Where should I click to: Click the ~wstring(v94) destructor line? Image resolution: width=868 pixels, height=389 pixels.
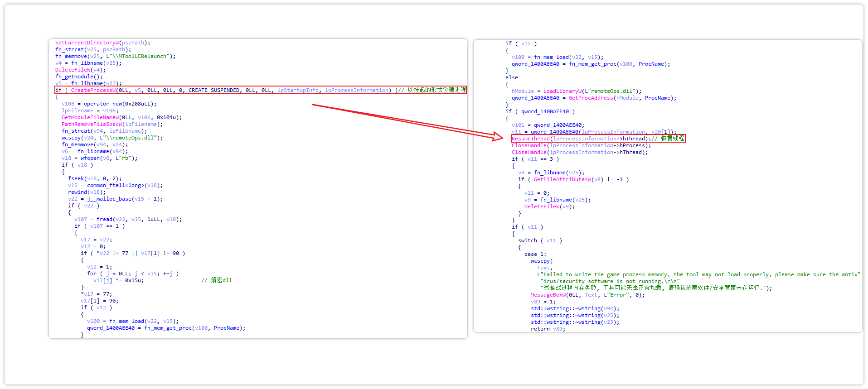(x=575, y=308)
